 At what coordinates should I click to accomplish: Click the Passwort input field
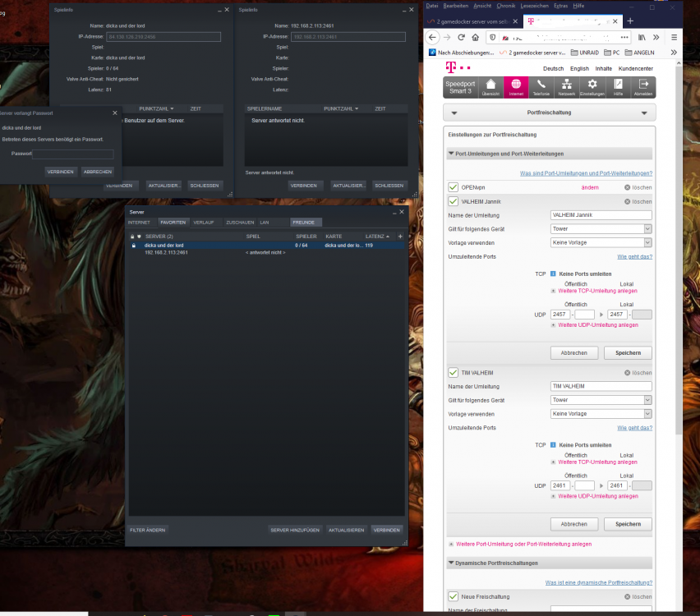click(73, 154)
